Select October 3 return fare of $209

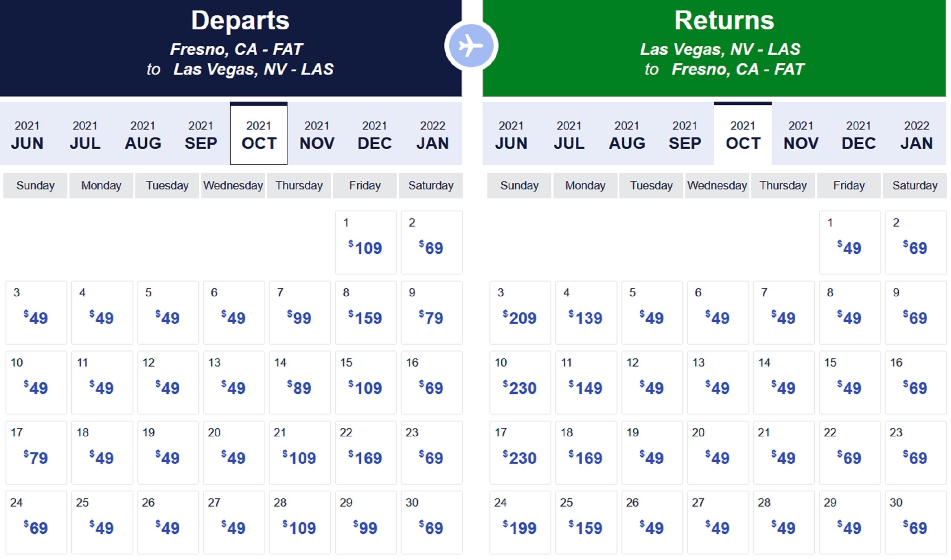[520, 312]
